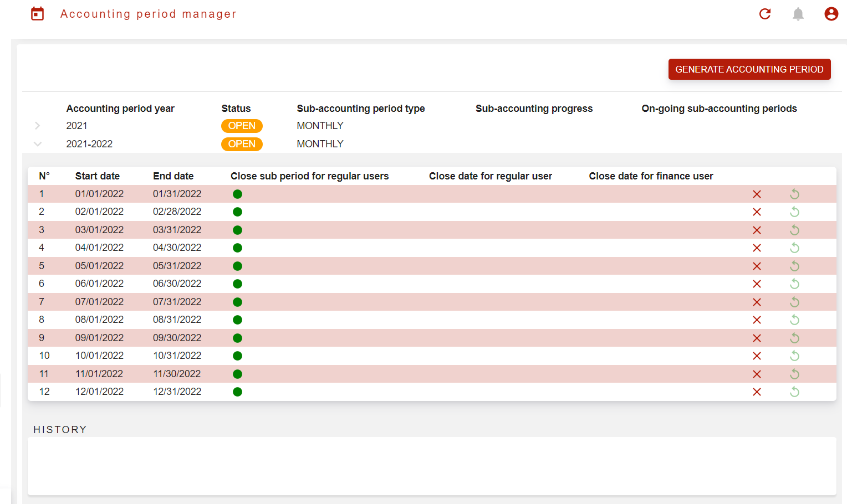Click the calendar icon beside the page title
The width and height of the screenshot is (847, 504).
click(37, 14)
